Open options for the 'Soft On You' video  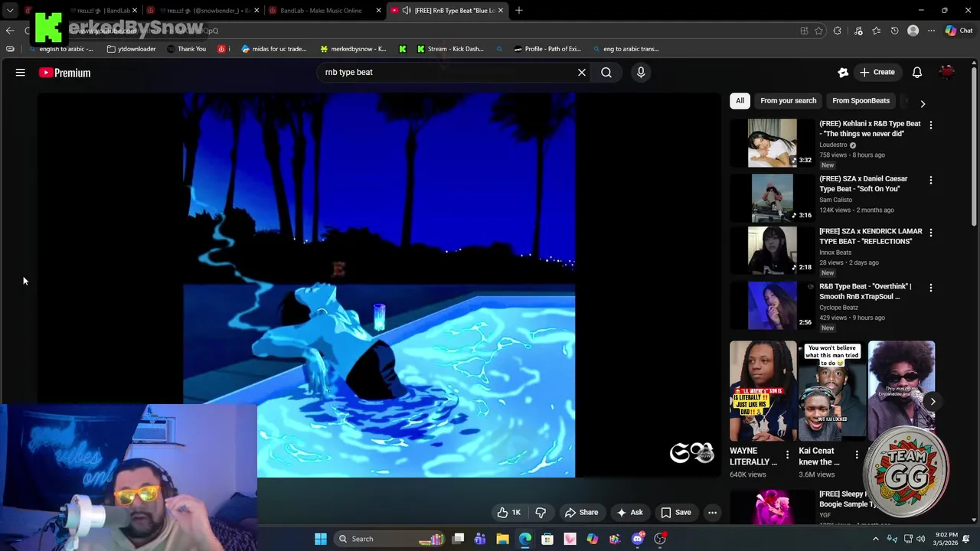point(931,180)
